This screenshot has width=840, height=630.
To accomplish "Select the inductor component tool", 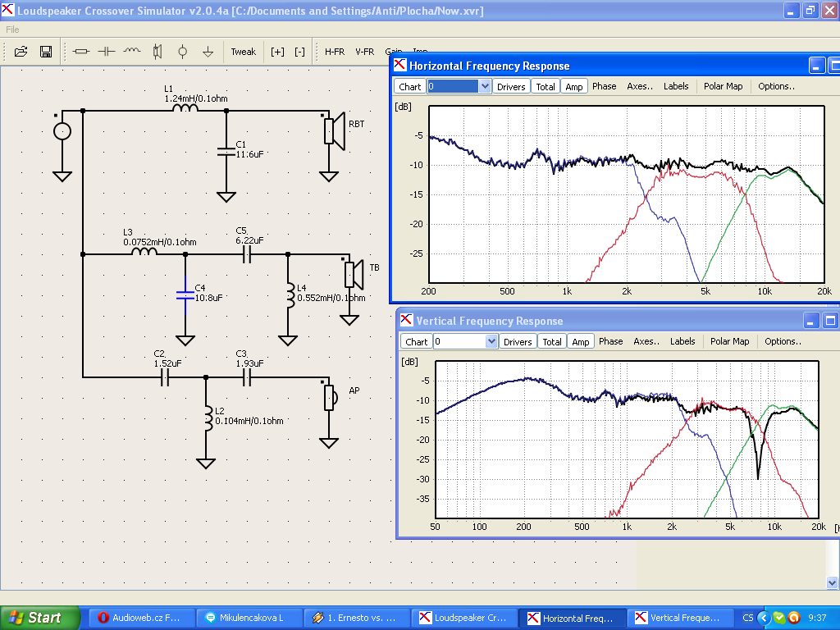I will pos(132,52).
